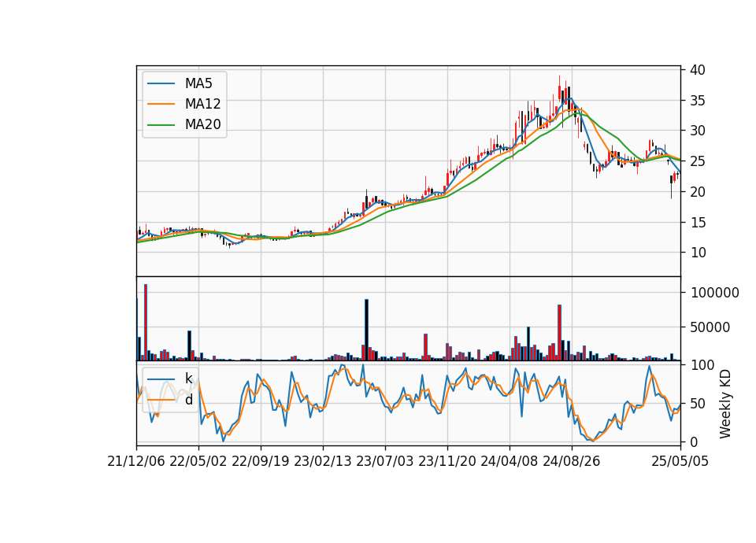
Task: Click the volume axis value 100000
Action: 714,293
